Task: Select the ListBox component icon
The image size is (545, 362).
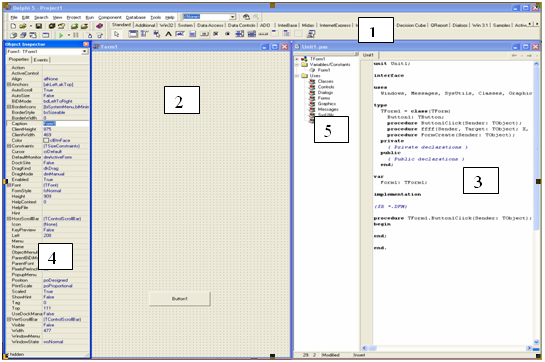Action: 239,34
